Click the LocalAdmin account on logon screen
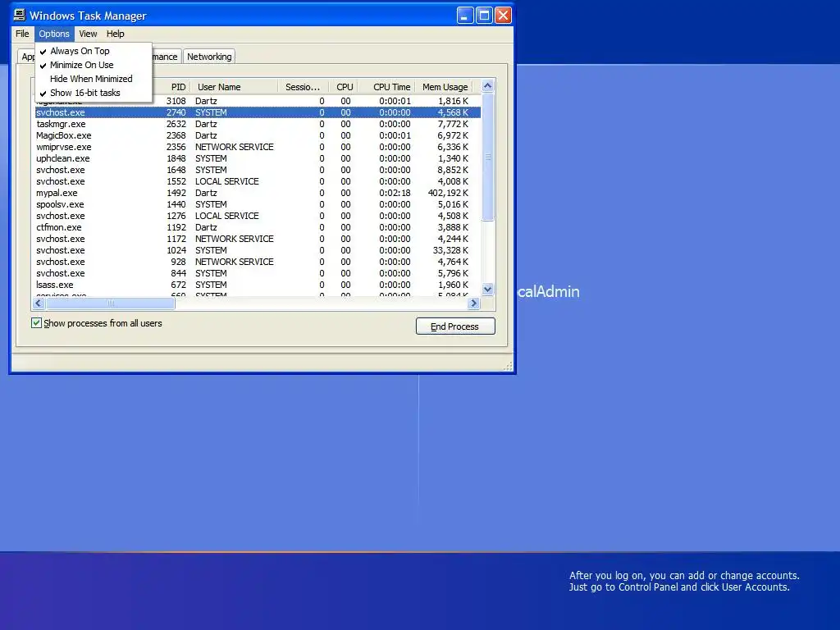Screen dimensions: 840x630 click(548, 291)
